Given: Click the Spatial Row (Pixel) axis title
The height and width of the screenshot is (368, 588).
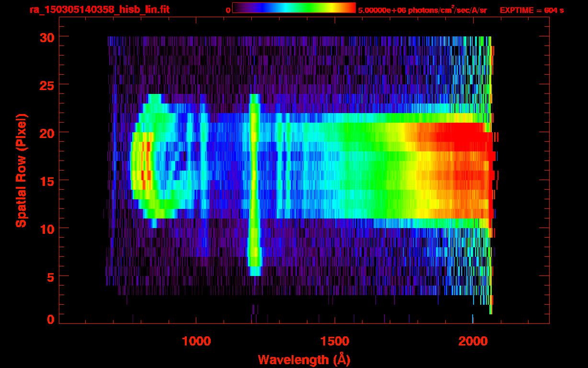Looking at the screenshot, I should [x=21, y=171].
